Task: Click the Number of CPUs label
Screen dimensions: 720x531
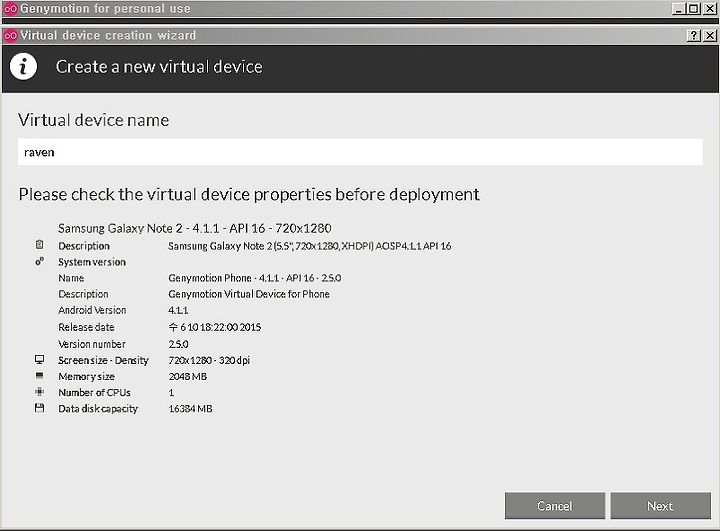Action: click(94, 392)
